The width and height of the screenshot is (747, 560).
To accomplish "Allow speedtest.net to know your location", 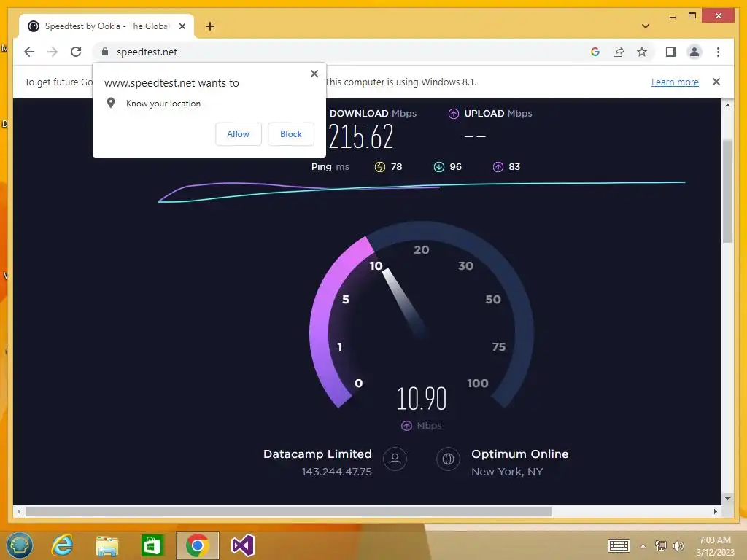I will (x=239, y=134).
